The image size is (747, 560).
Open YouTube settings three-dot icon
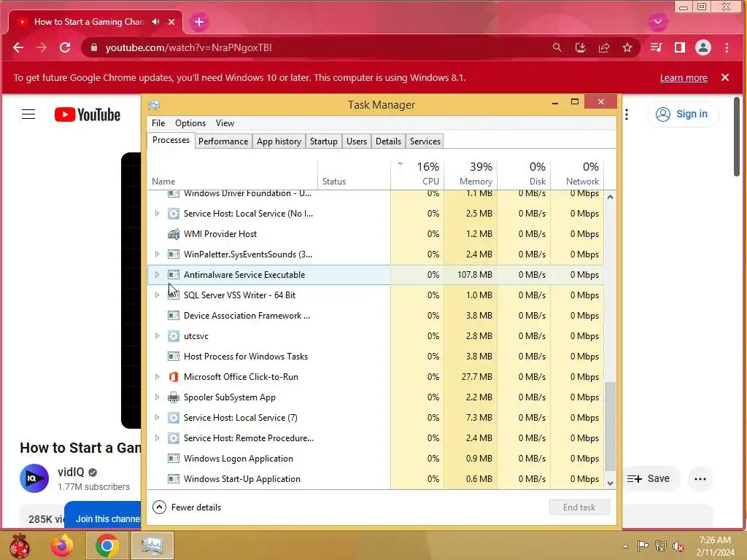click(x=627, y=114)
